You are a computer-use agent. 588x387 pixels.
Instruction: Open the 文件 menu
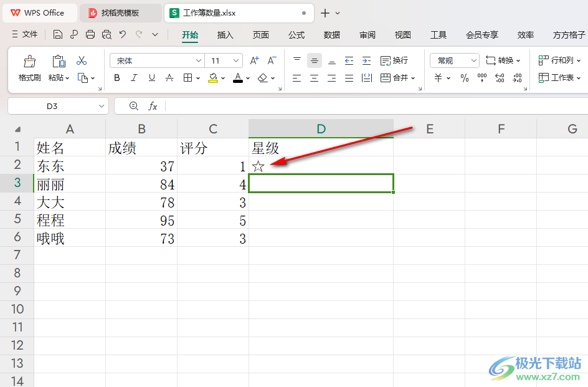tap(25, 34)
